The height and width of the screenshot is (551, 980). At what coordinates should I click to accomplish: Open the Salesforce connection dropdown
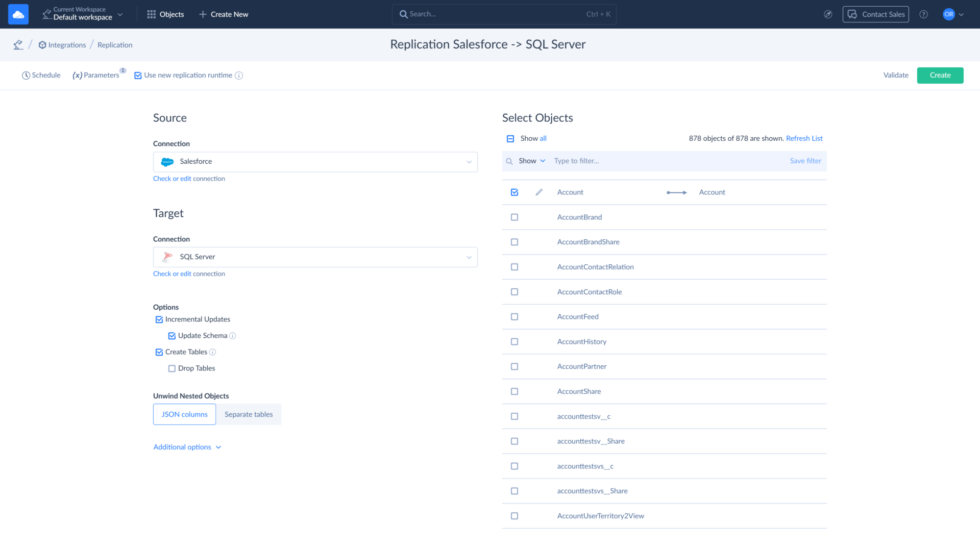coord(469,162)
